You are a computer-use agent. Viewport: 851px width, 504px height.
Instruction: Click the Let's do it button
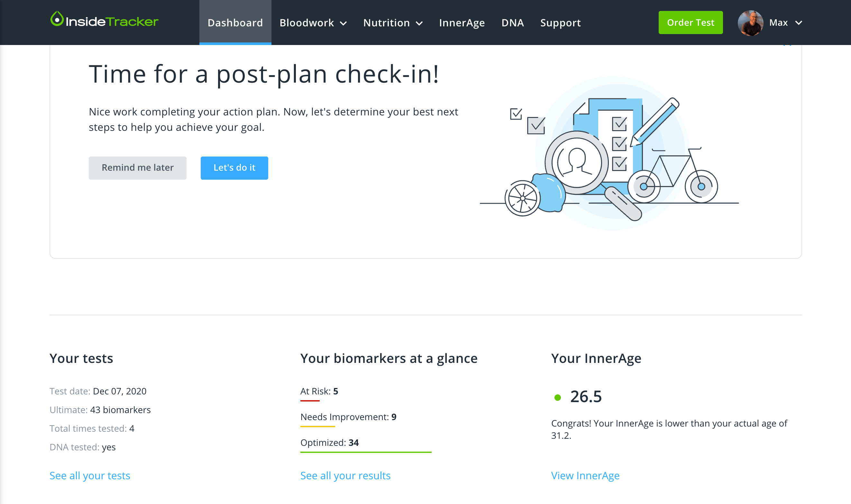click(x=234, y=168)
